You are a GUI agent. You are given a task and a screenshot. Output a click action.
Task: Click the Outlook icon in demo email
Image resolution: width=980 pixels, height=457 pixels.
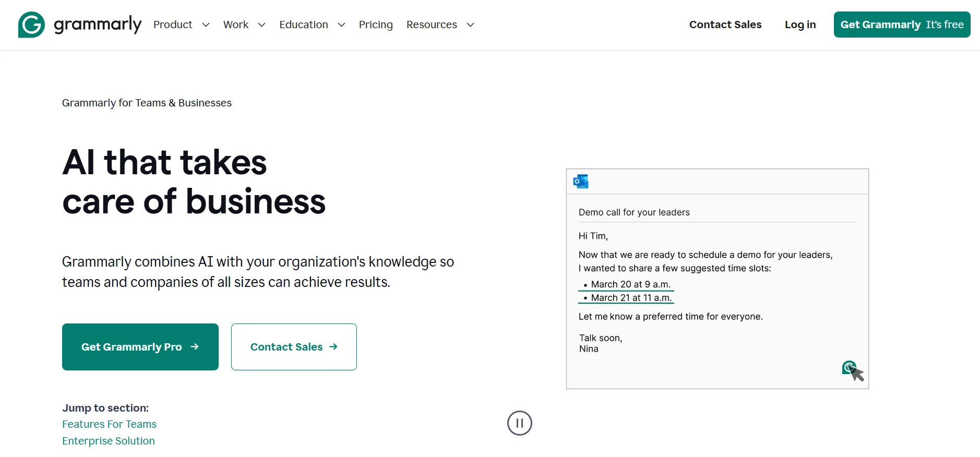(x=581, y=182)
